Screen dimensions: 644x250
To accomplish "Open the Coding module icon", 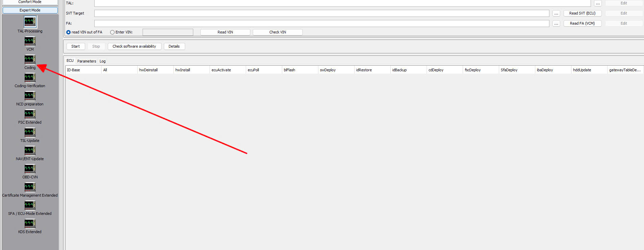I will [x=30, y=59].
